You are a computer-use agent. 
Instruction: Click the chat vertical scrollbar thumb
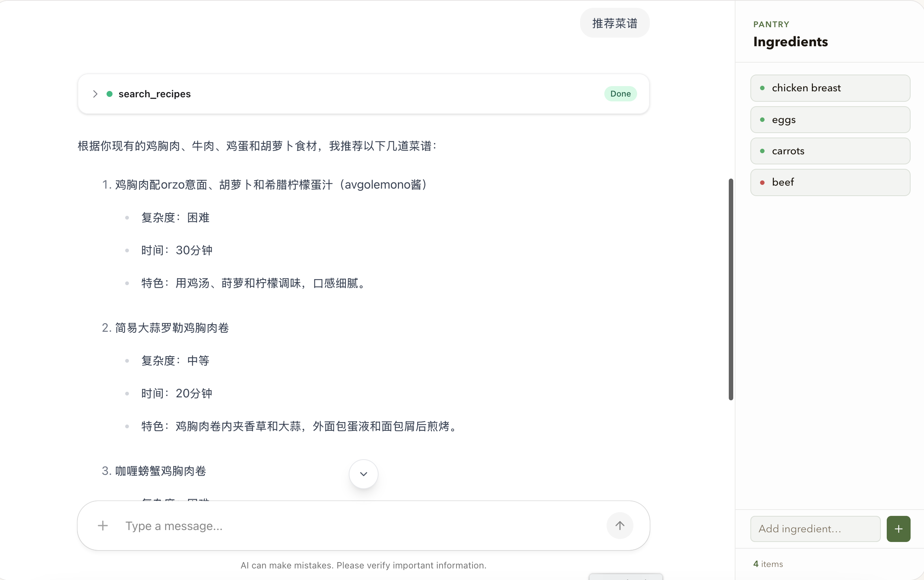click(731, 289)
